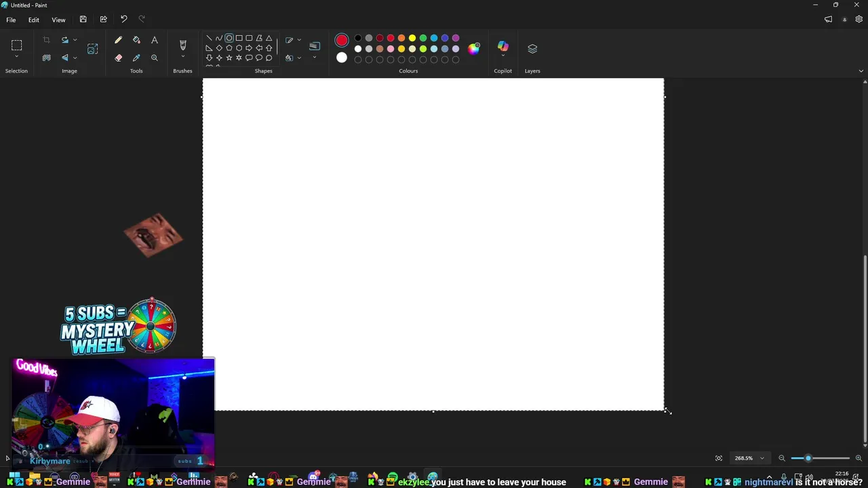Screen dimensions: 868x488
Task: Select the Triangle shape
Action: (x=269, y=38)
